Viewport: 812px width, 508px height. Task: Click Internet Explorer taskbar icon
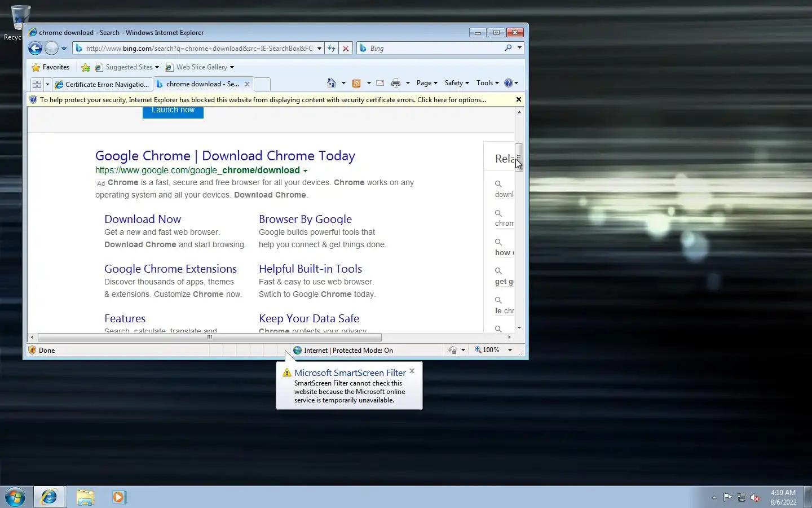[49, 497]
